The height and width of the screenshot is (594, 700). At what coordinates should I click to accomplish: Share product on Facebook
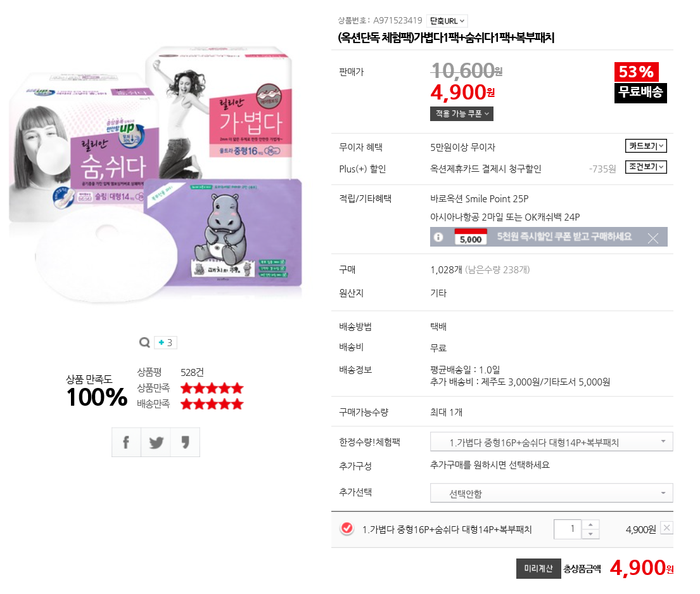point(126,442)
